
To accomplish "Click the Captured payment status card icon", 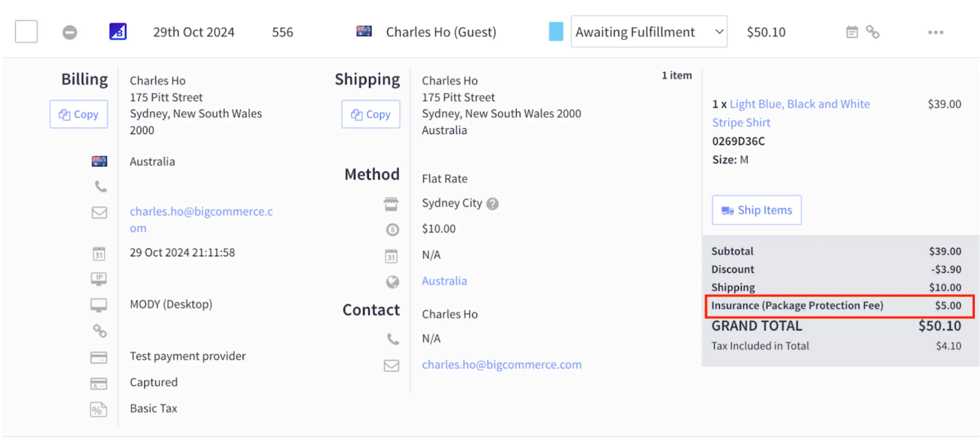I will [99, 384].
